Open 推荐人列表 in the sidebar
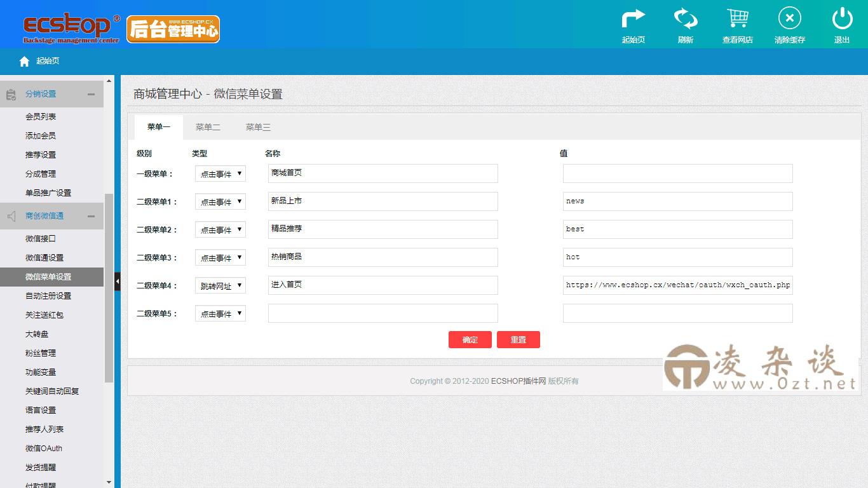This screenshot has height=488, width=868. [x=44, y=430]
